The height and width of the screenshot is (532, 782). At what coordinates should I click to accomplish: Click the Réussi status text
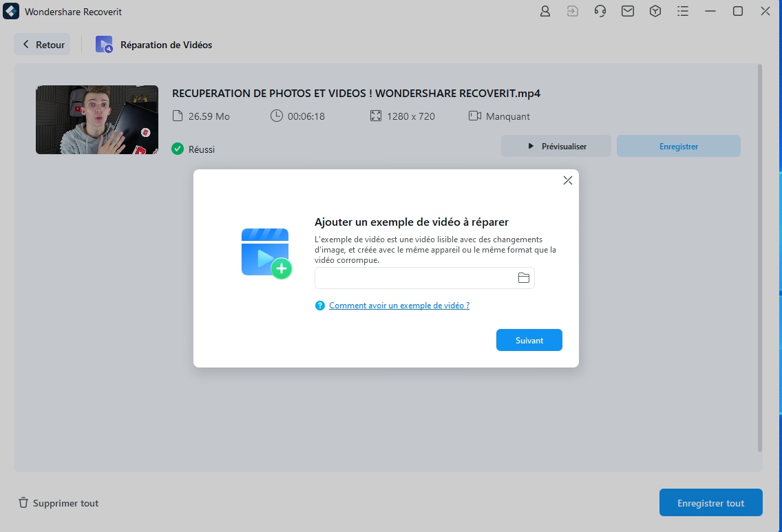(202, 149)
